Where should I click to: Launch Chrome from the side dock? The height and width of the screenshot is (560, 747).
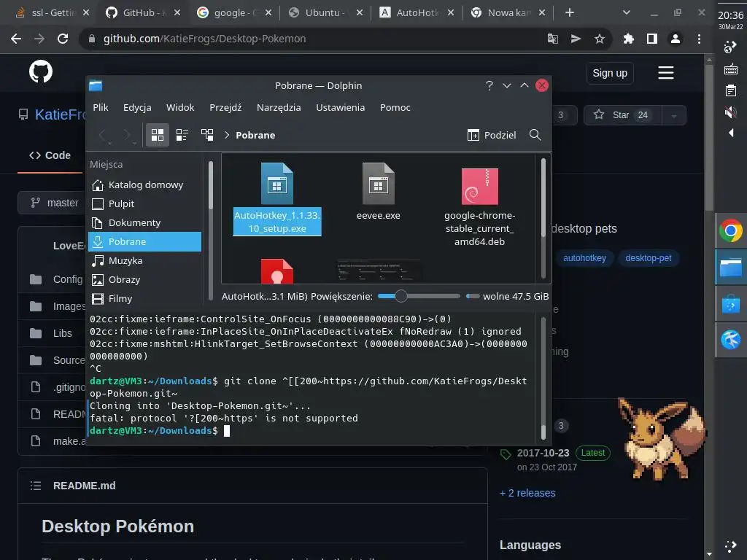731,231
